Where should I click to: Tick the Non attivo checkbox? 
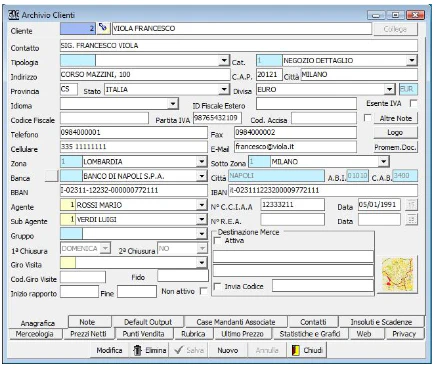(x=203, y=291)
